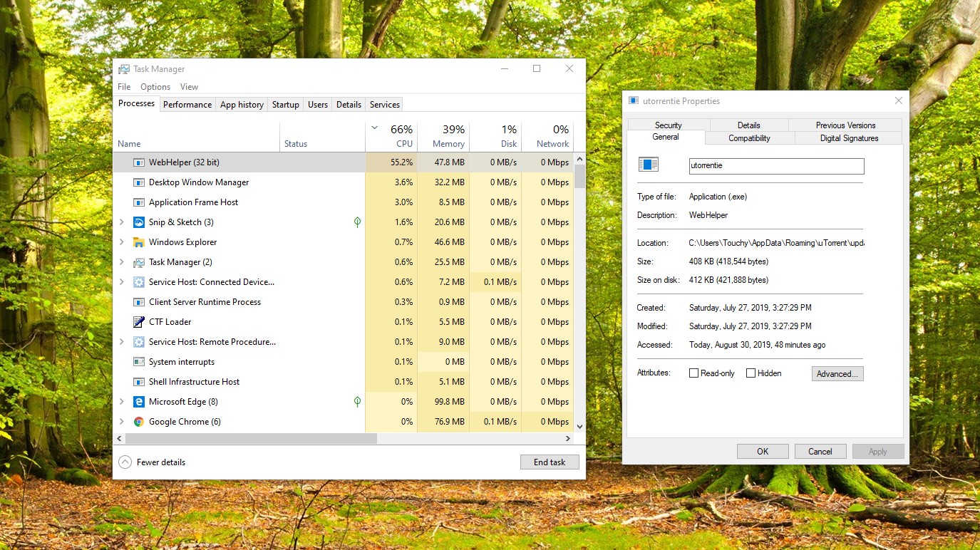Expand the Microsoft Edge (8) process group
This screenshot has height=550, width=980.
[122, 402]
